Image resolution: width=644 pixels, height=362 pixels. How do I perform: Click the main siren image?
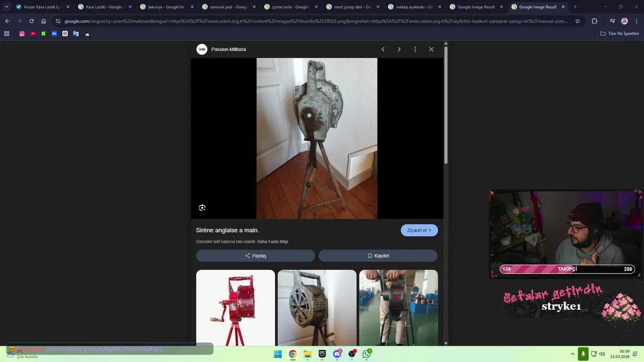pyautogui.click(x=317, y=138)
